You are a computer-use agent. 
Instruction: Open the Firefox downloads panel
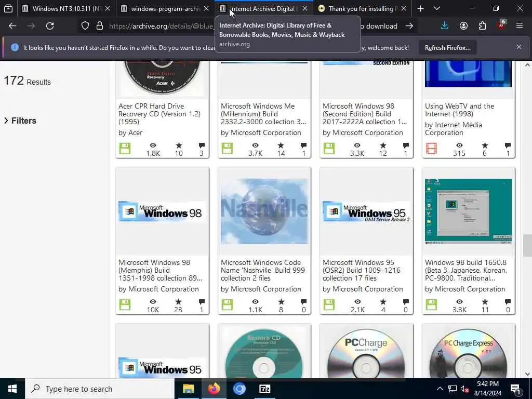445,26
